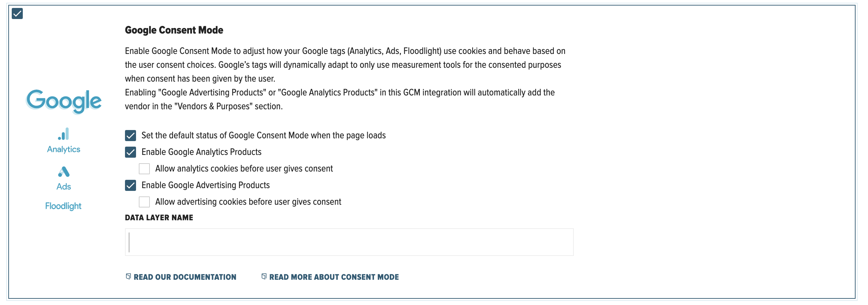The width and height of the screenshot is (868, 305).
Task: Click the Data Layer Name label
Action: [159, 218]
